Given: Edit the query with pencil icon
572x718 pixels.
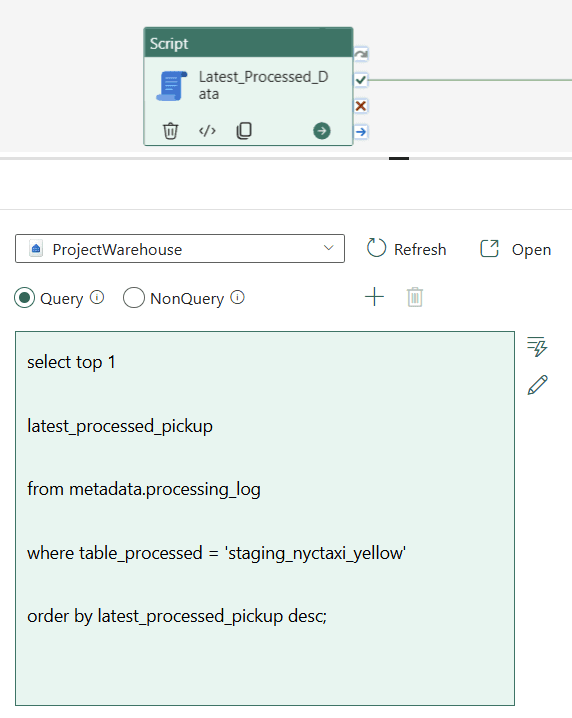Looking at the screenshot, I should tap(537, 385).
